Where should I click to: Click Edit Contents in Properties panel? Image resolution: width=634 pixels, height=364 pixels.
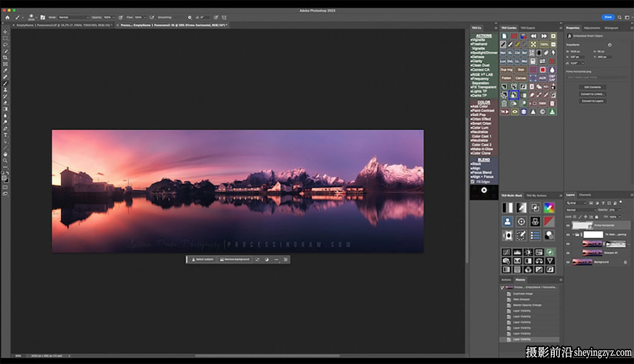(x=592, y=87)
